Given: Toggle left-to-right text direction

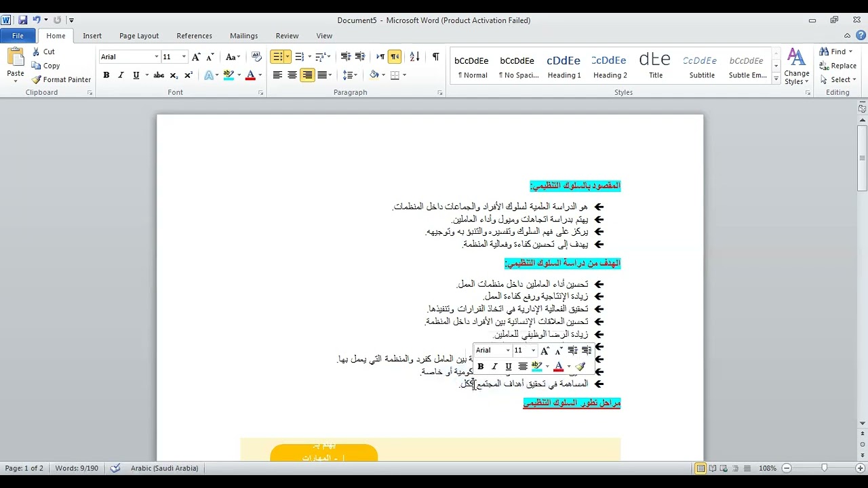Looking at the screenshot, I should [x=380, y=57].
